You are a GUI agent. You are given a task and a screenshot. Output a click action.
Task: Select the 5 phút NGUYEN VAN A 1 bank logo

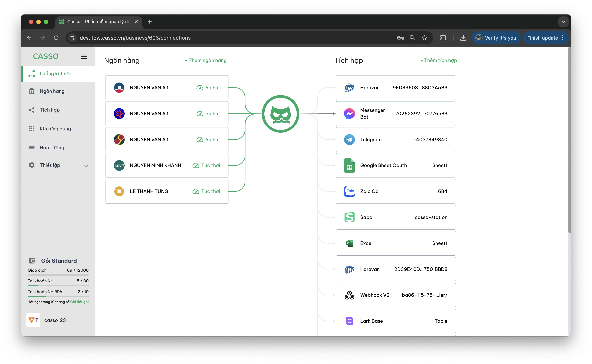[119, 114]
